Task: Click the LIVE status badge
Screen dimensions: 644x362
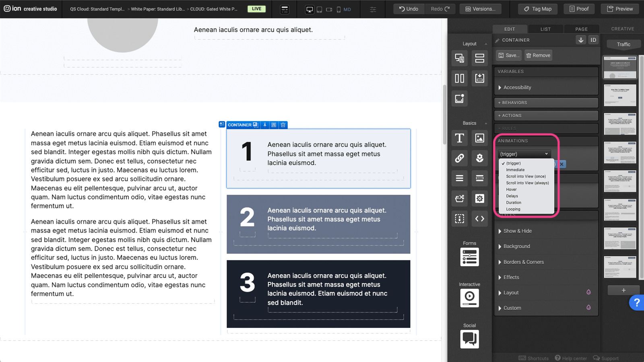Action: (x=256, y=9)
